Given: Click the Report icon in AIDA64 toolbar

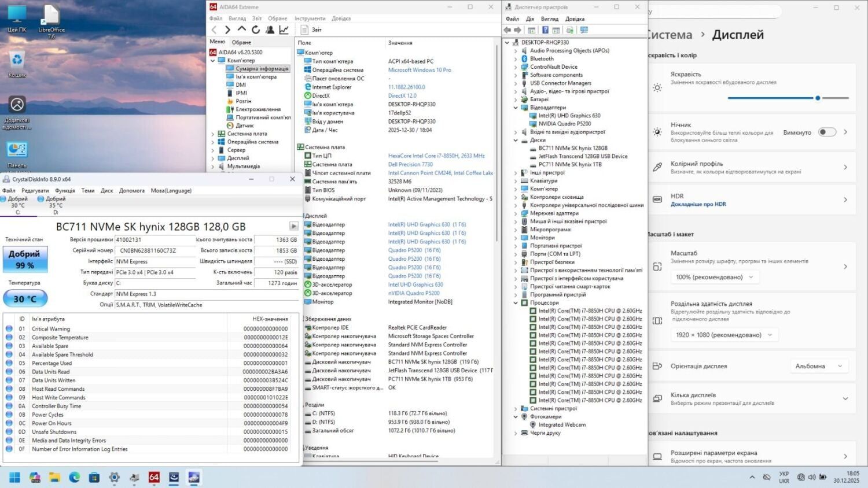Looking at the screenshot, I should (x=305, y=29).
